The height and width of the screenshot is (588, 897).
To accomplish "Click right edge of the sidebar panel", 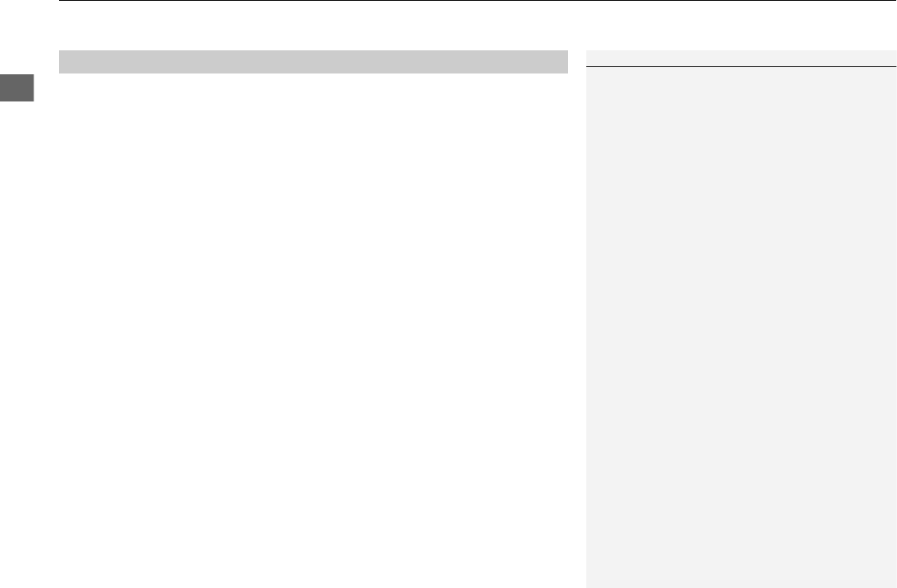I will pyautogui.click(x=894, y=319).
